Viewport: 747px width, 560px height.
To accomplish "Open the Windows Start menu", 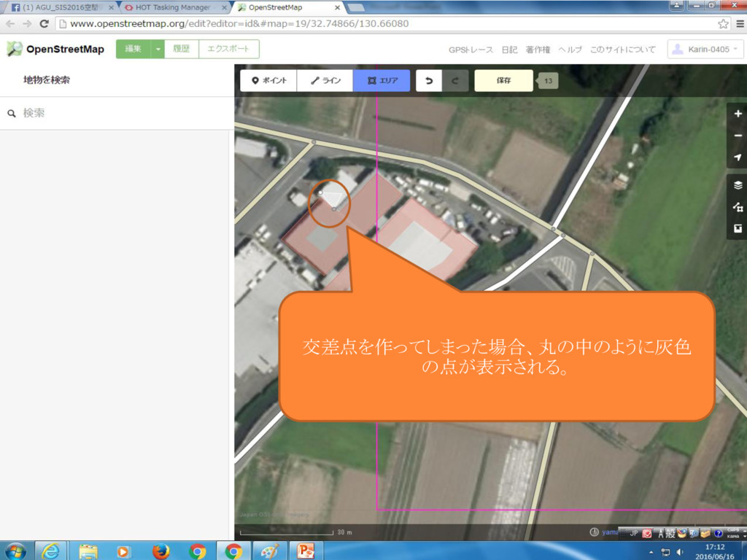I will [15, 551].
